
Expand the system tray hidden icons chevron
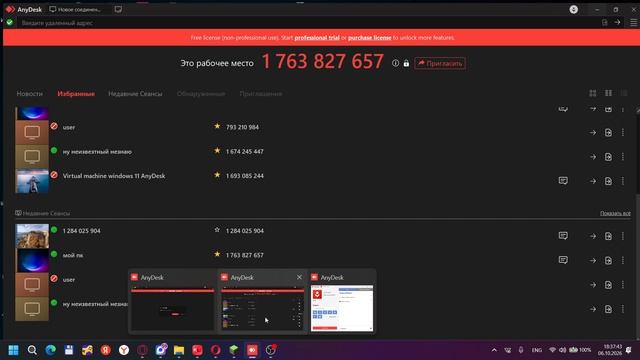tap(494, 350)
